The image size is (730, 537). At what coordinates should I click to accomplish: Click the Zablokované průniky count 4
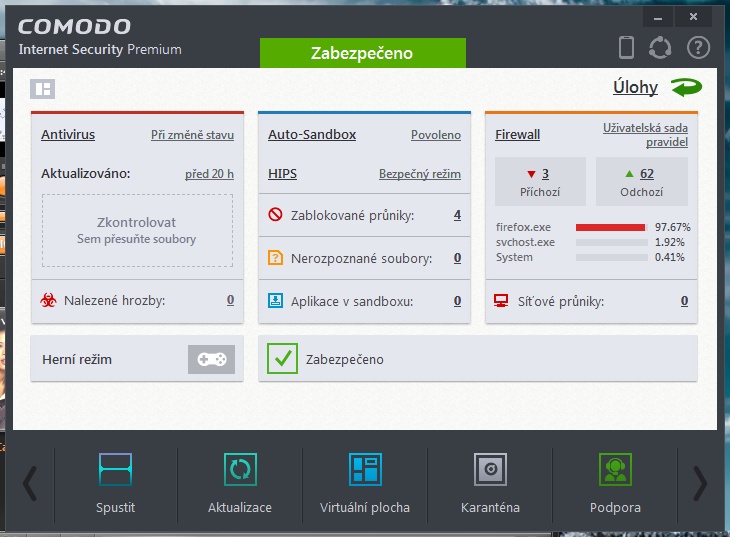[457, 215]
